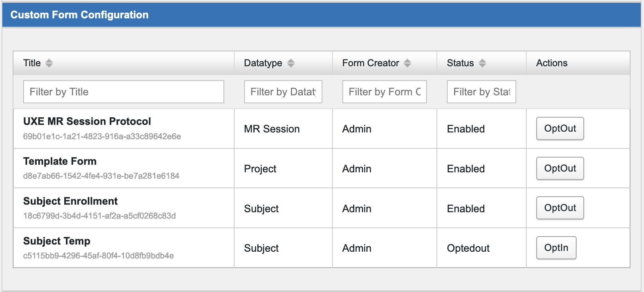Click the Custom Form Configuration panel title

click(79, 15)
